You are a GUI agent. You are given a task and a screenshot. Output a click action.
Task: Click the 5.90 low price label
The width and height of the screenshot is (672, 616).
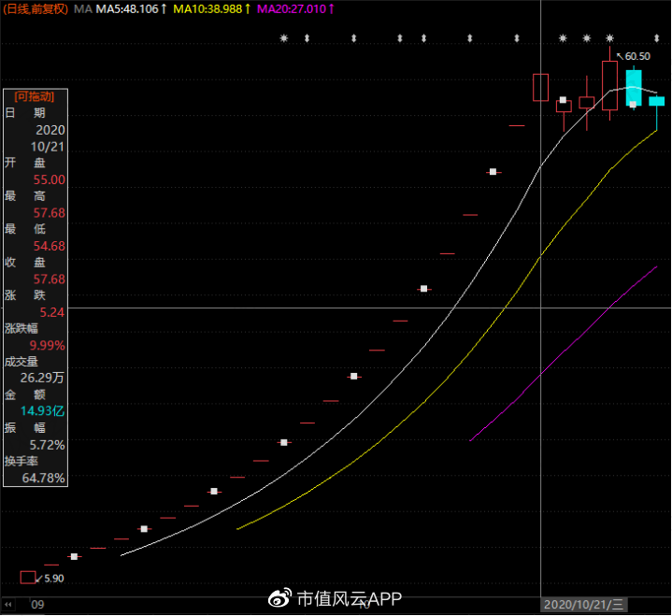click(x=54, y=579)
